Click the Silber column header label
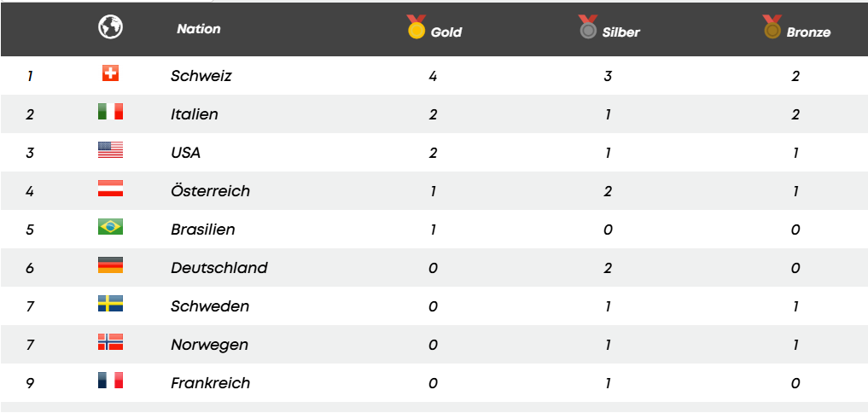The width and height of the screenshot is (868, 413). click(x=621, y=32)
